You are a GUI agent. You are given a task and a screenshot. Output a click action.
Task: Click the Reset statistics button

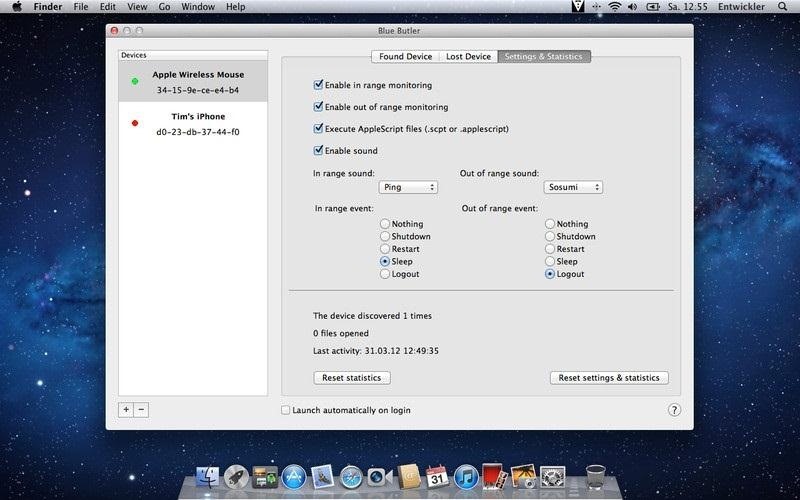pyautogui.click(x=352, y=378)
